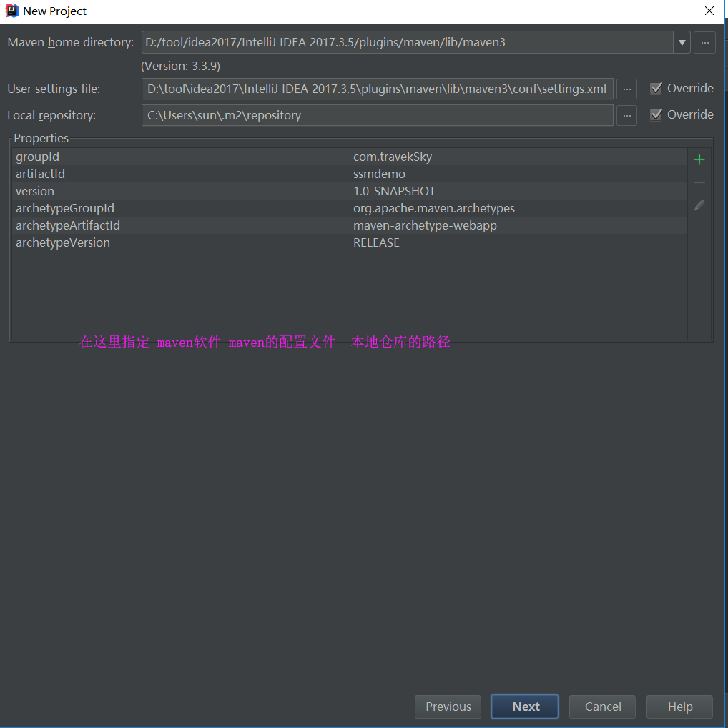This screenshot has width=728, height=728.
Task: Select the archetypeArtifactId property row
Action: point(350,226)
